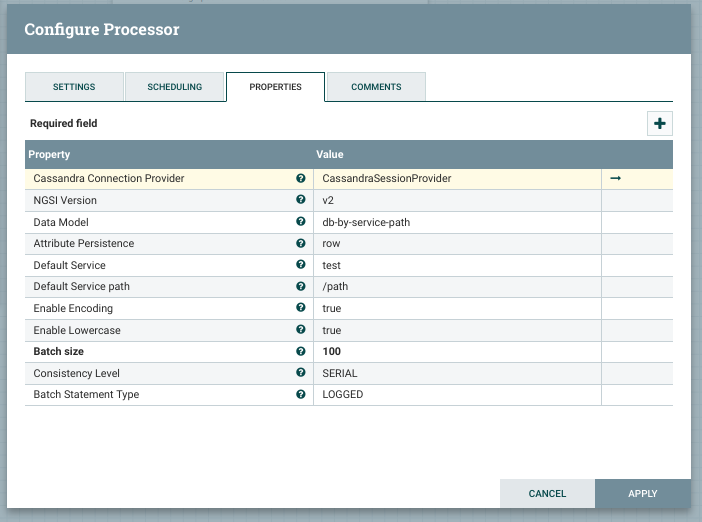
Task: Select the Properties tab
Action: click(275, 87)
